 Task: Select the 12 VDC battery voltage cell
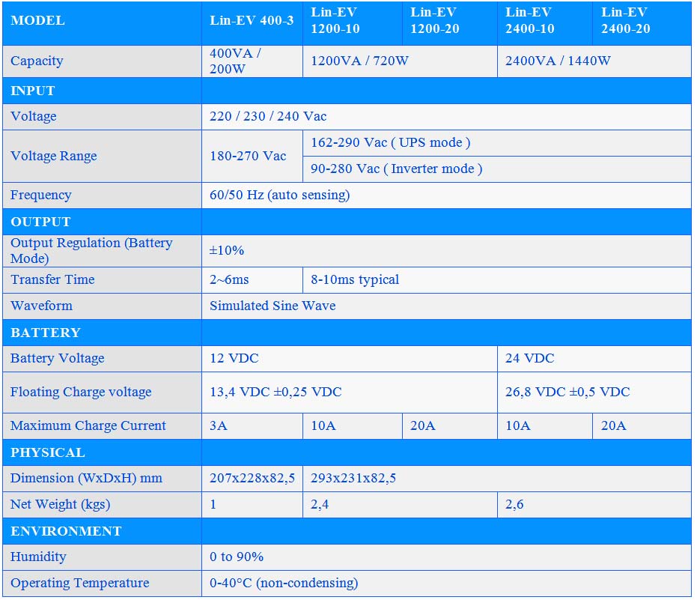pyautogui.click(x=350, y=359)
